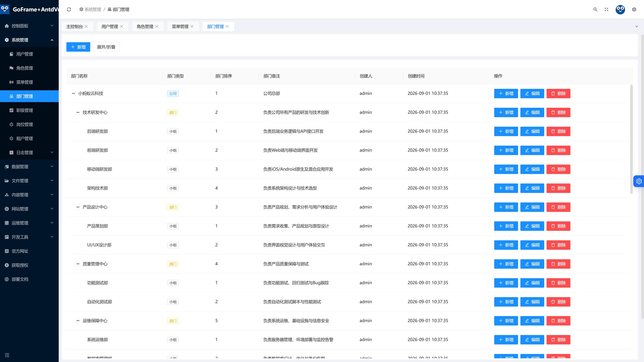Click the table vertical scrollbar

pos(631,139)
